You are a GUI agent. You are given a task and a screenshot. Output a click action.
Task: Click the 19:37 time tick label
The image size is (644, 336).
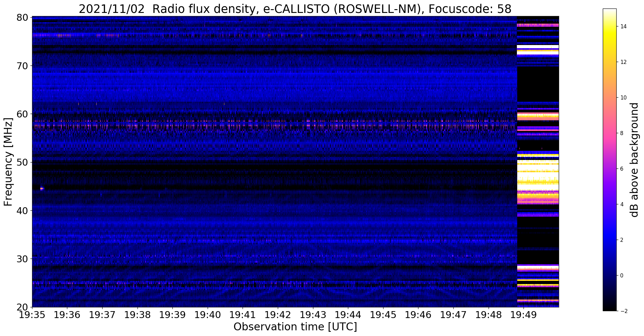pyautogui.click(x=102, y=315)
